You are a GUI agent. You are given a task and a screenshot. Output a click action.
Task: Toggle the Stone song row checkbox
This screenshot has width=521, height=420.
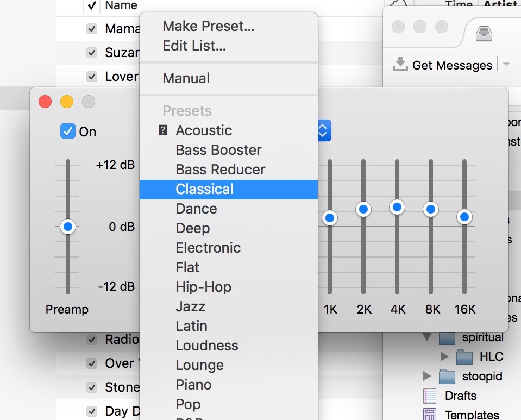[92, 387]
